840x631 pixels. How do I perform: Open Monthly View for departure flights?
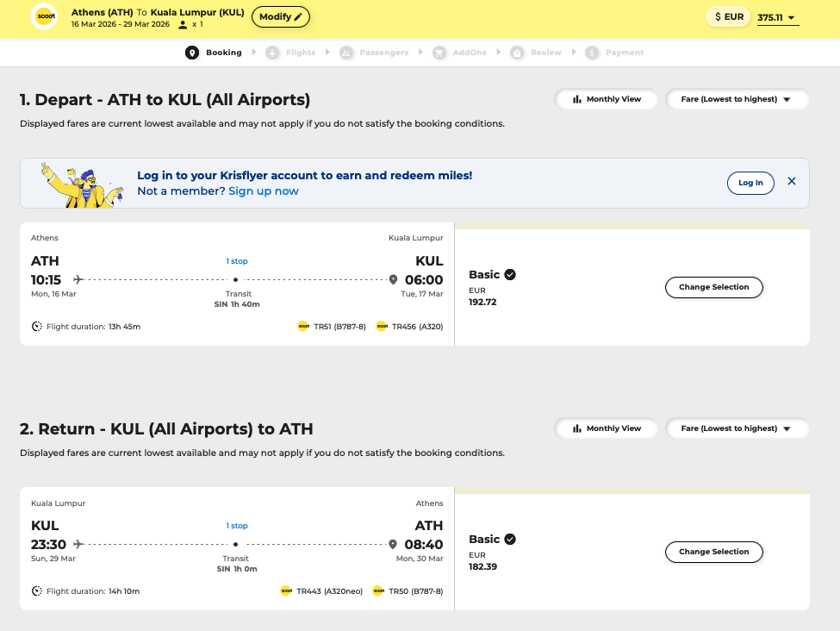607,99
